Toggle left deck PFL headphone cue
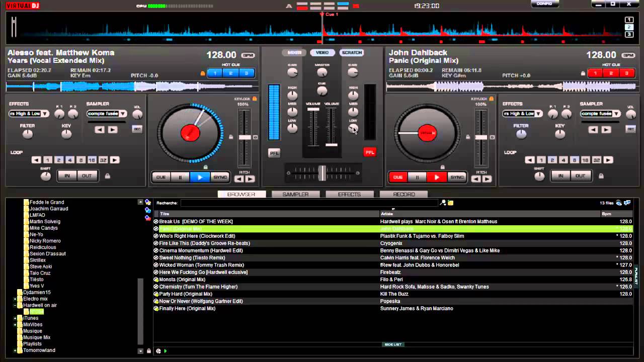This screenshot has width=644, height=362. pyautogui.click(x=274, y=153)
